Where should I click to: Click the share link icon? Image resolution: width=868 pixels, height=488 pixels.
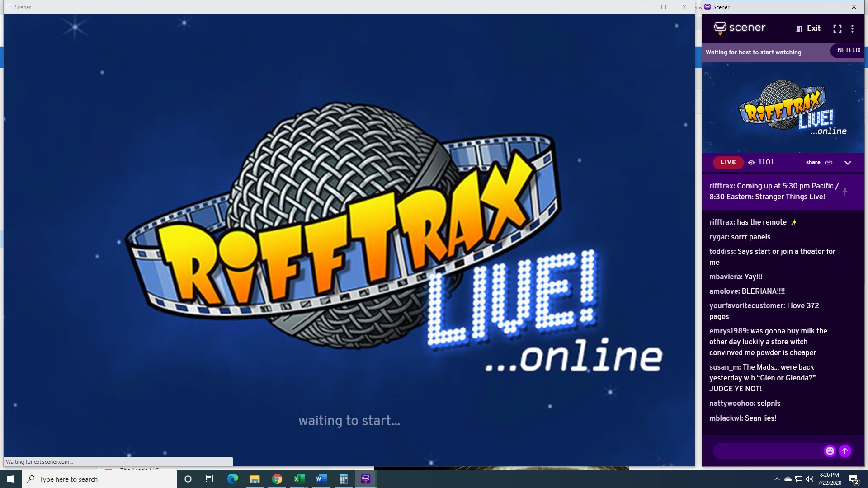point(829,163)
